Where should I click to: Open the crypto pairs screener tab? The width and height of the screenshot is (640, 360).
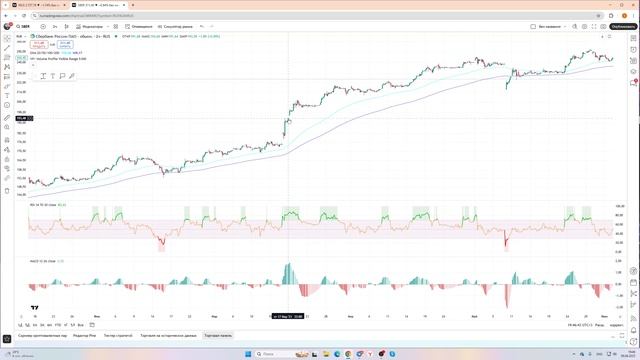tap(42, 336)
